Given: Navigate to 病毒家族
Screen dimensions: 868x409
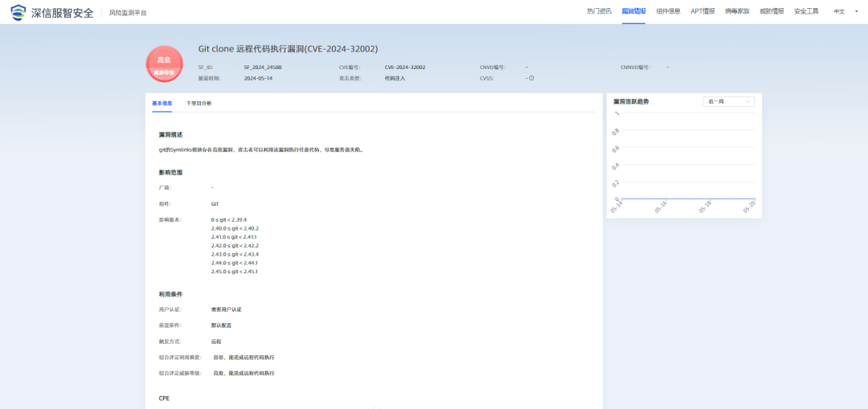Looking at the screenshot, I should click(x=737, y=11).
